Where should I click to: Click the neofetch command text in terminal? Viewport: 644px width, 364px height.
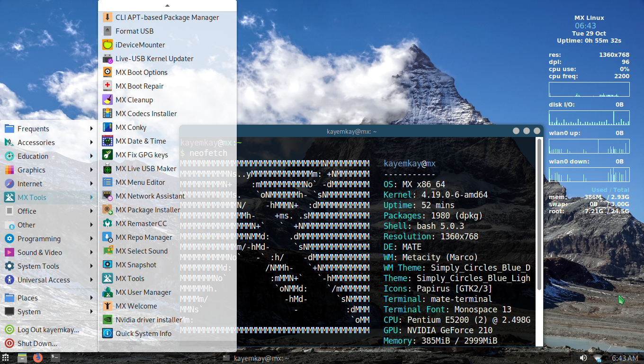208,153
